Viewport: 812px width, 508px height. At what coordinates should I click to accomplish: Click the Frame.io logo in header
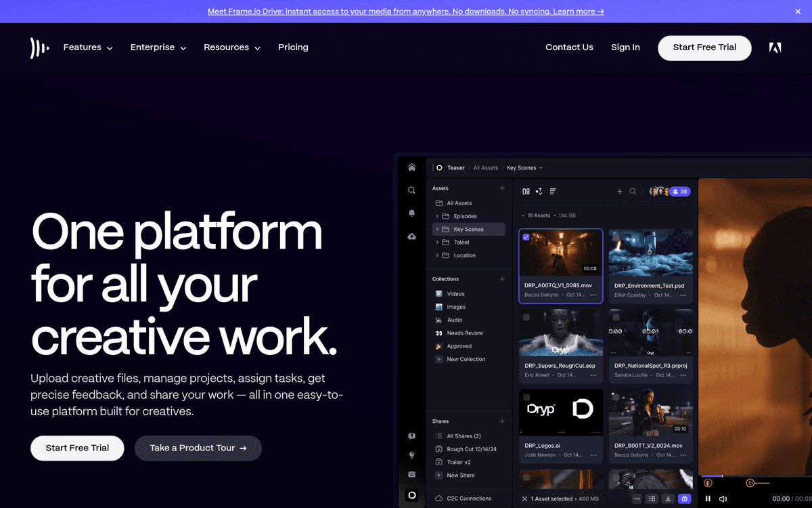coord(39,47)
